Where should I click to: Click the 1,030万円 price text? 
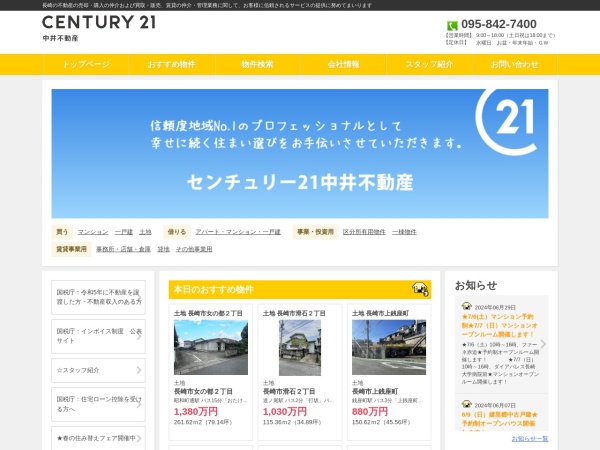click(x=285, y=412)
